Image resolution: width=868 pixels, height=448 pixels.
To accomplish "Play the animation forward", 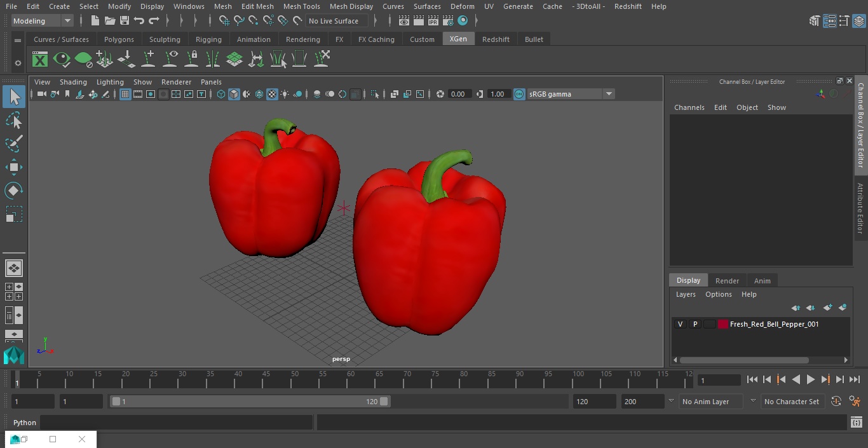I will 810,379.
